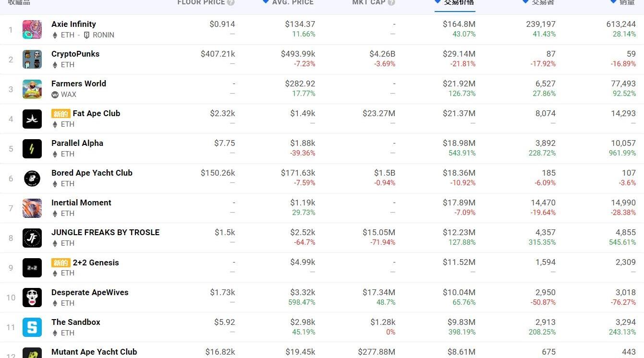Click the RONIN label under Axie Infinity
This screenshot has width=644, height=358.
[x=103, y=35]
